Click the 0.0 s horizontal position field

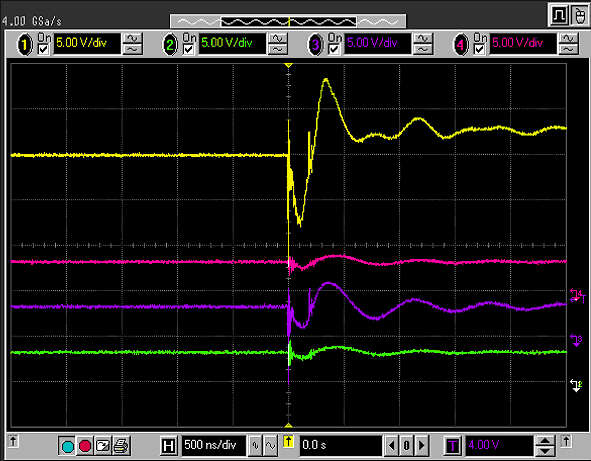(340, 446)
